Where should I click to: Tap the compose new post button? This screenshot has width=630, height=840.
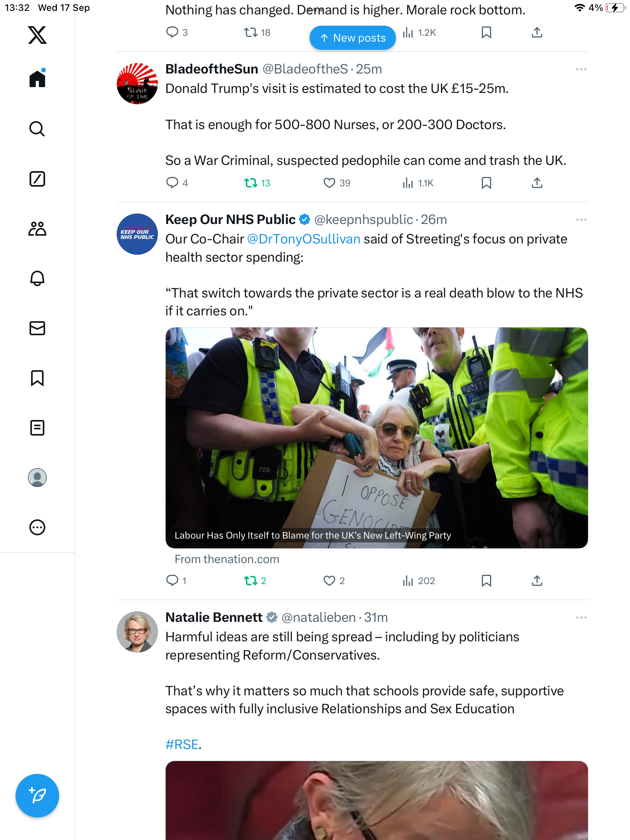point(37,796)
